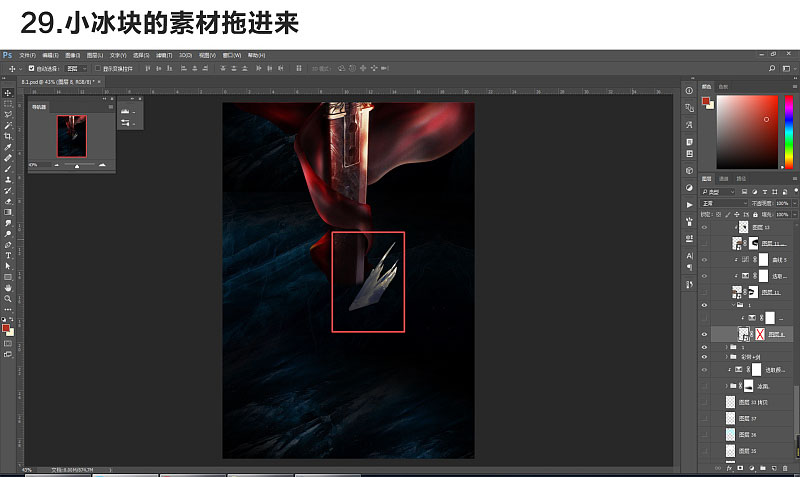Select the Eraser tool
Viewport: 800px width, 477px height.
tap(8, 201)
